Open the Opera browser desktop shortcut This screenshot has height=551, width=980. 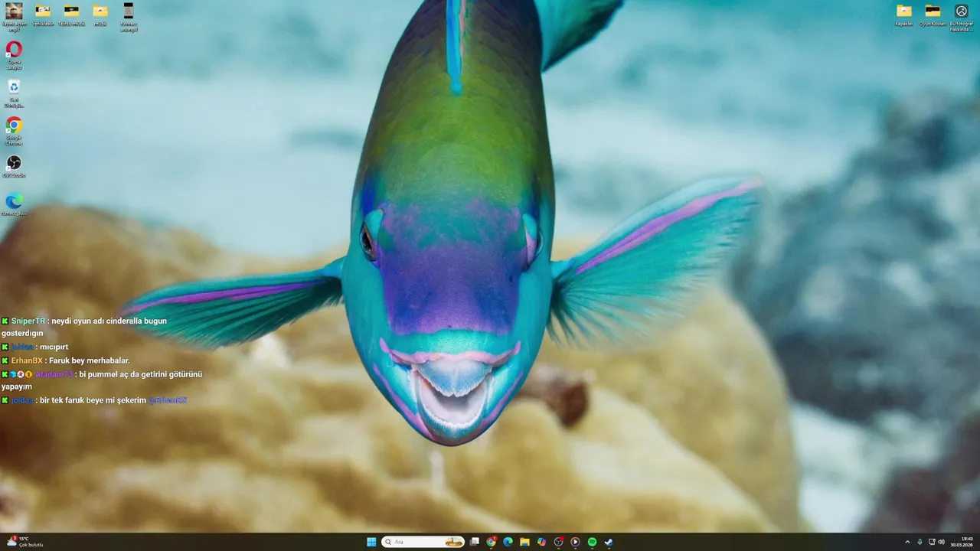pos(14,55)
